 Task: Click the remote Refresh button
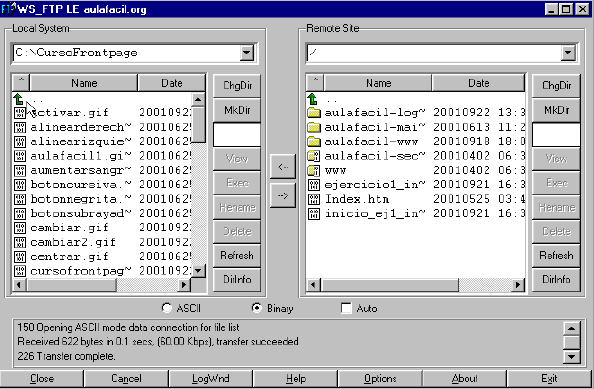point(556,255)
